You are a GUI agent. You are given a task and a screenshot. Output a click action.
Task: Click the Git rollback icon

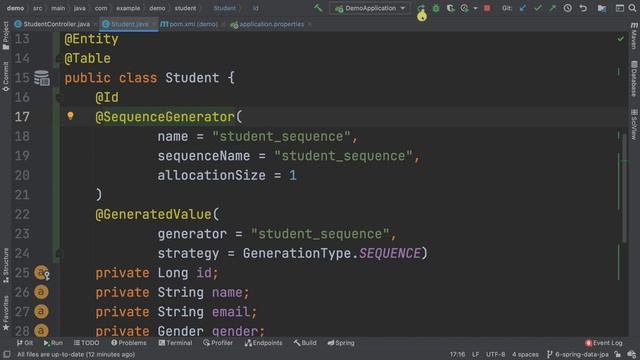tap(583, 8)
